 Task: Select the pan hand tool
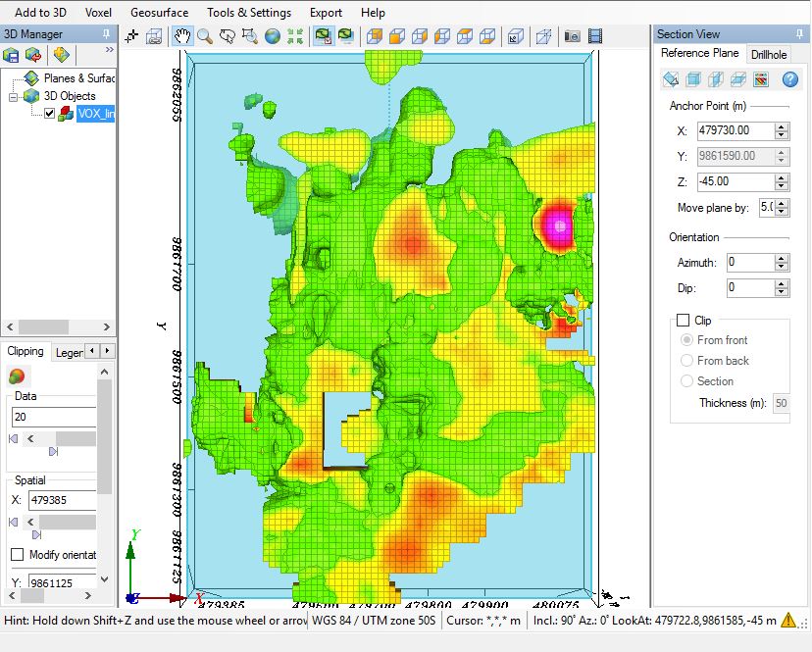(182, 36)
